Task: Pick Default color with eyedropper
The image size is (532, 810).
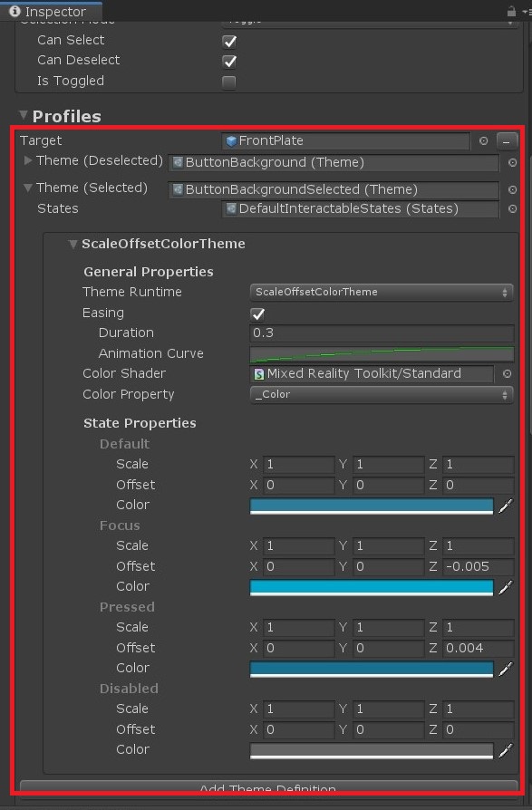Action: (x=506, y=506)
